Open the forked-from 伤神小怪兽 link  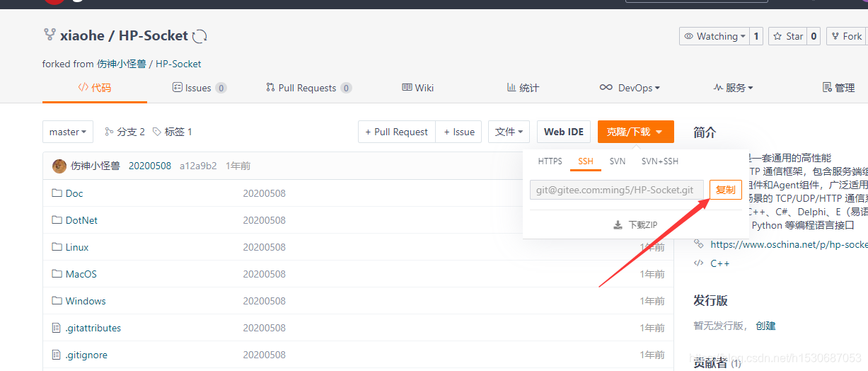coord(121,64)
